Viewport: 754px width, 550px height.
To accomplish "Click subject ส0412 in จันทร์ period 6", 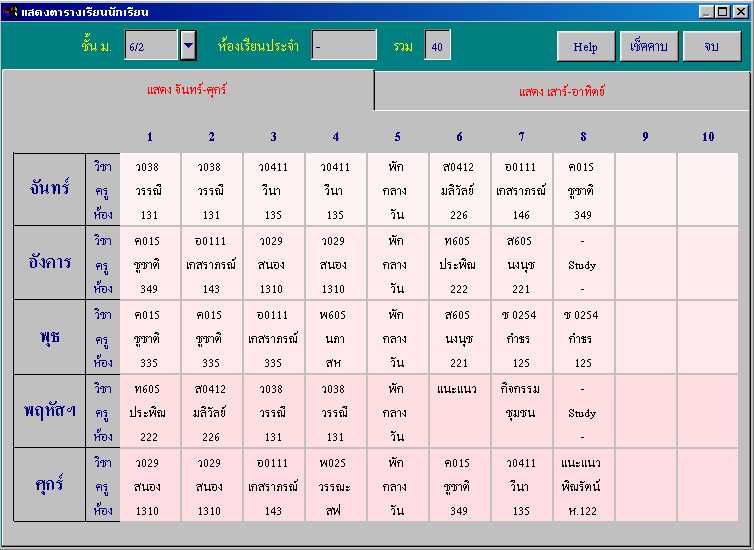I will point(458,167).
